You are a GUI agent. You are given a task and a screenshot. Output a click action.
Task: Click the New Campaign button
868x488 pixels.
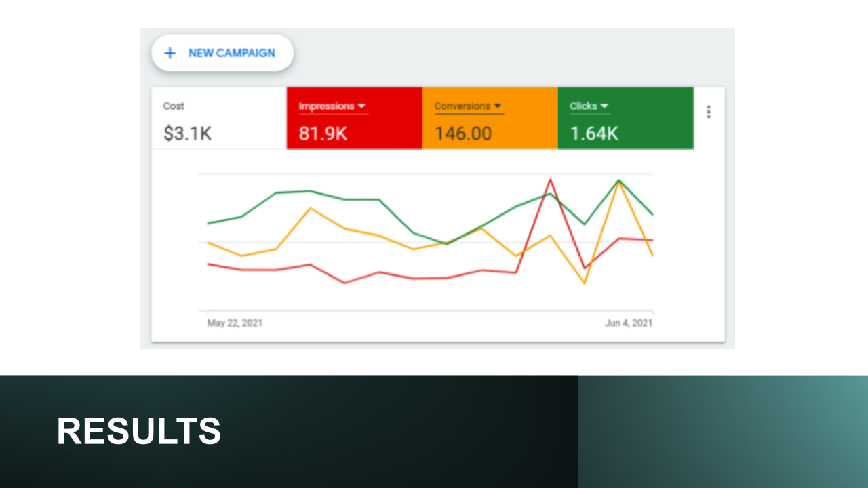tap(222, 53)
